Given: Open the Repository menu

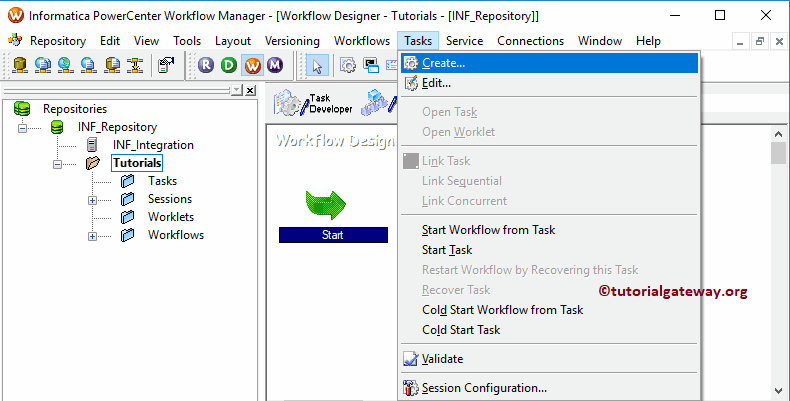Looking at the screenshot, I should pyautogui.click(x=58, y=41).
